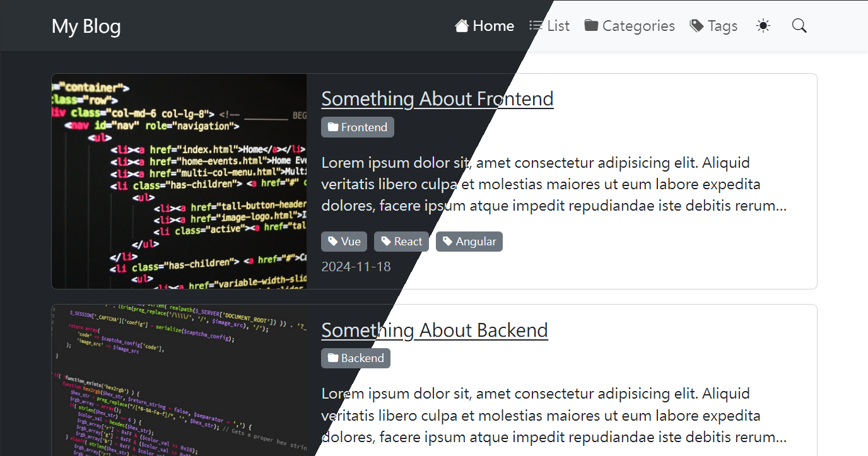Viewport: 868px width, 456px height.
Task: Toggle the light/dark theme sun icon
Action: [763, 26]
